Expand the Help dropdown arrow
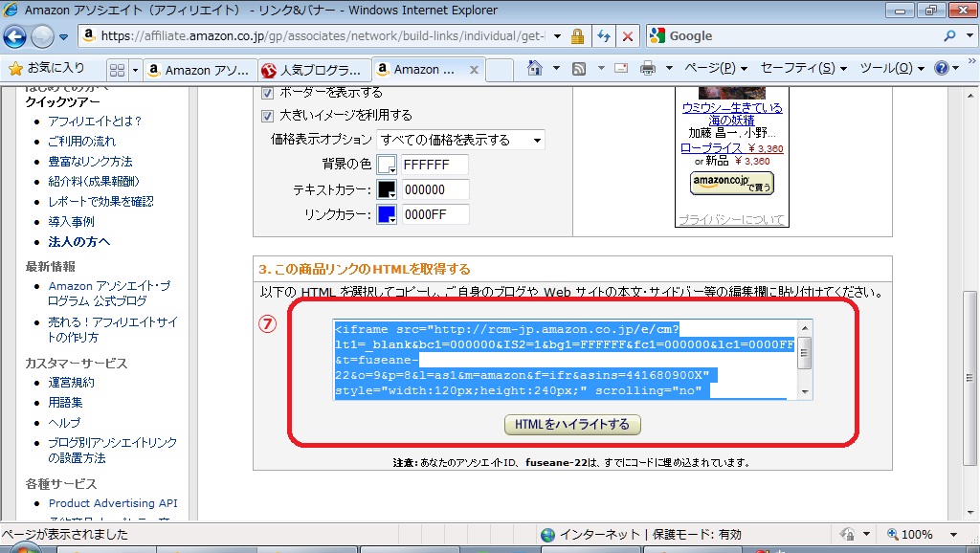Viewport: 980px width, 553px height. tap(956, 68)
